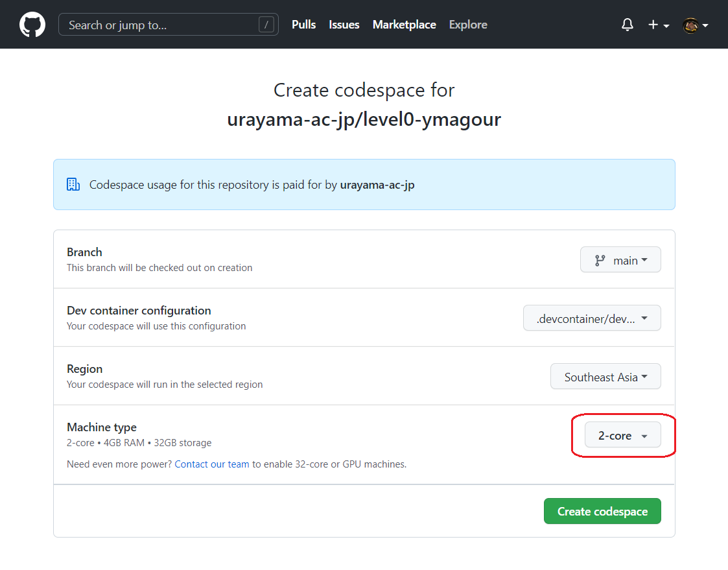The width and height of the screenshot is (728, 570).
Task: Navigate to the Issues page
Action: (x=344, y=25)
